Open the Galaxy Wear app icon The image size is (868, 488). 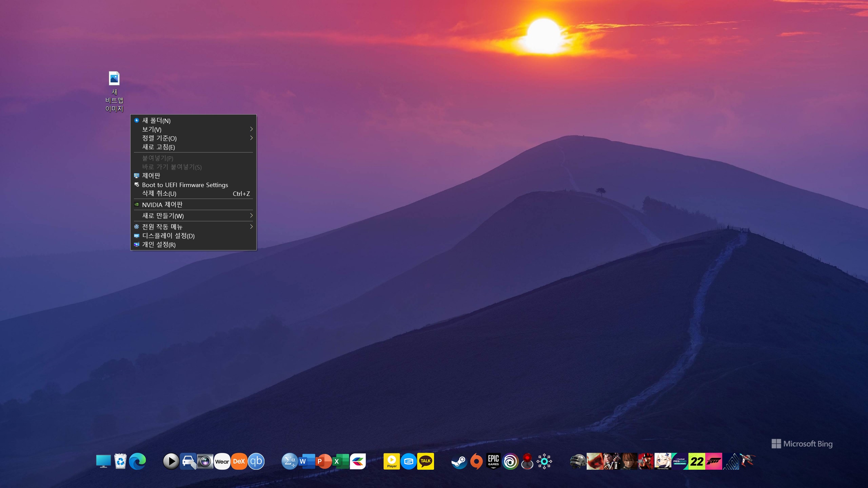tap(222, 461)
